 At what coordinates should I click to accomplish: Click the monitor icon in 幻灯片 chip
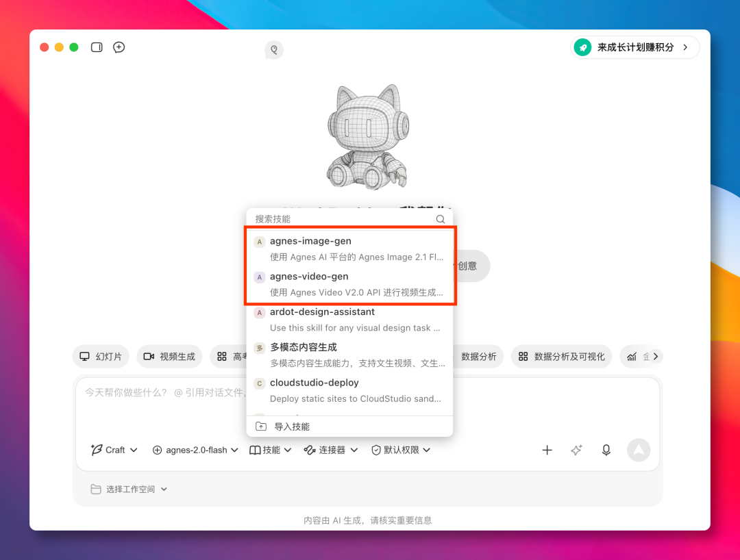tap(84, 357)
